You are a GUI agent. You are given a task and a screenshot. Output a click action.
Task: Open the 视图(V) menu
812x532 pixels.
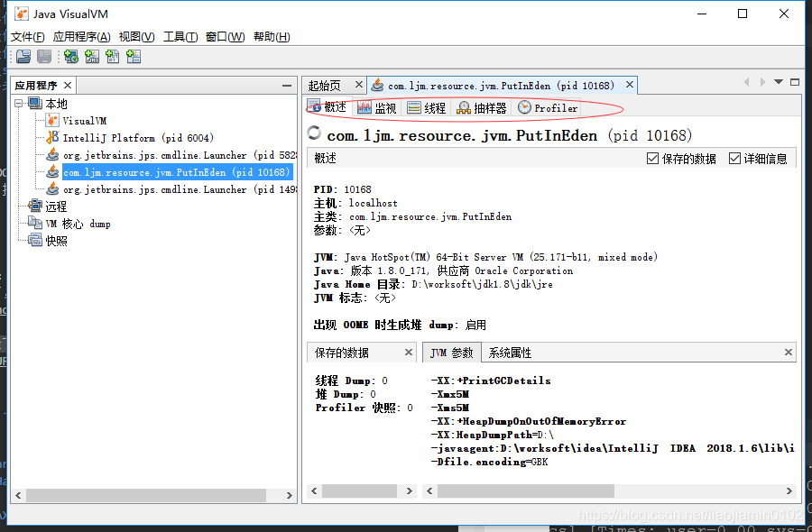point(137,37)
